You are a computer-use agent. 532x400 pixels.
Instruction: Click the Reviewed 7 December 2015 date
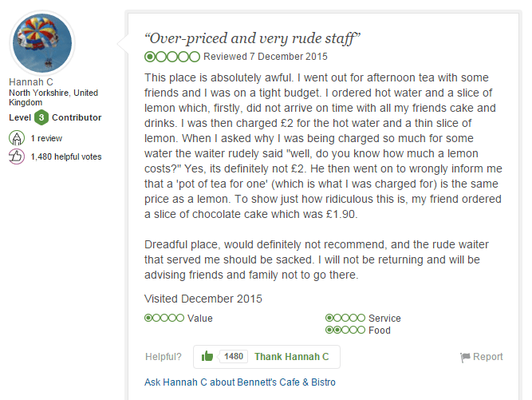[266, 57]
